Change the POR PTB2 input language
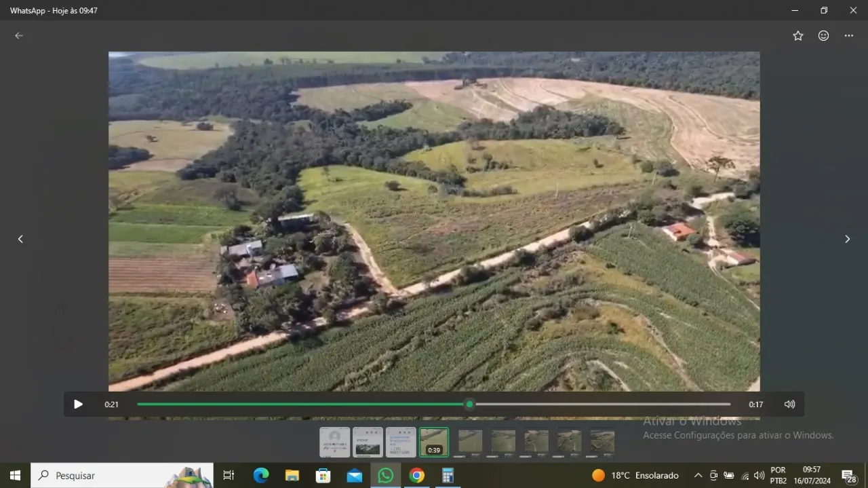The width and height of the screenshot is (868, 488). pos(778,476)
